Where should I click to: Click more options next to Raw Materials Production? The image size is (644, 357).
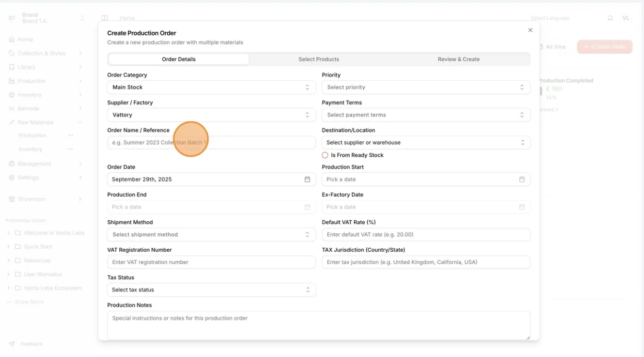click(70, 135)
